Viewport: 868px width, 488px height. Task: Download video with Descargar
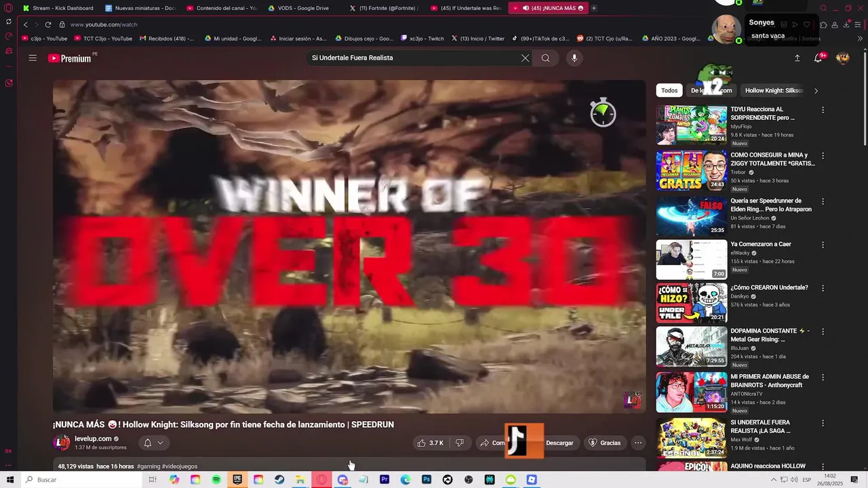pyautogui.click(x=559, y=443)
